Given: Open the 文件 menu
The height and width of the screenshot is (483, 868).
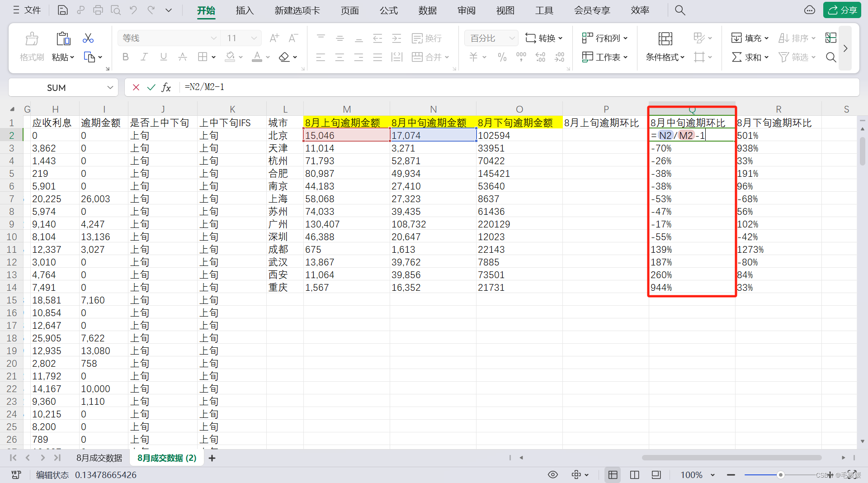Looking at the screenshot, I should 27,10.
